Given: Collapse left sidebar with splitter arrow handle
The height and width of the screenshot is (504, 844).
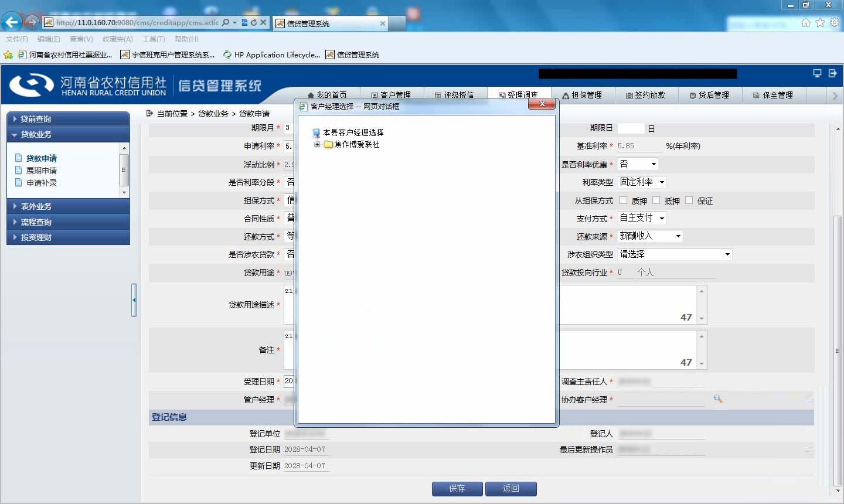Looking at the screenshot, I should tap(134, 300).
